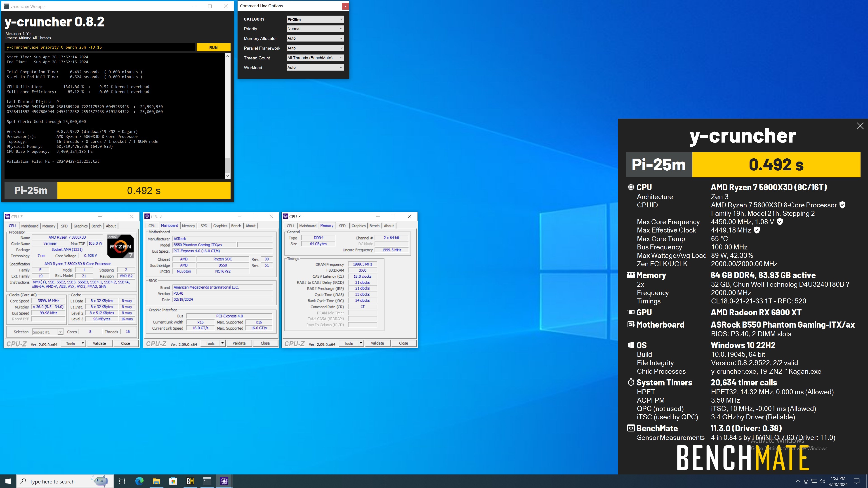
Task: Click Close in CPU-Z CPU window
Action: pyautogui.click(x=125, y=343)
